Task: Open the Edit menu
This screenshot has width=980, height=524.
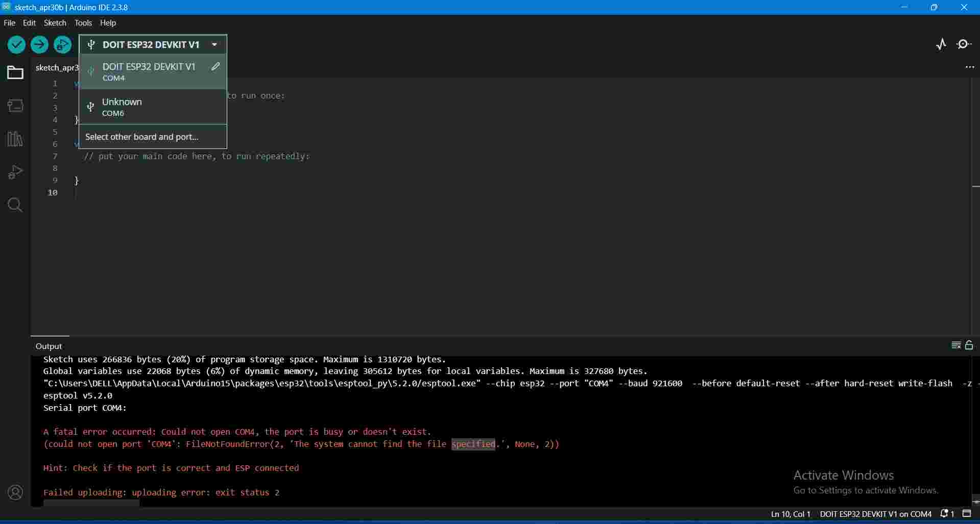Action: 29,23
